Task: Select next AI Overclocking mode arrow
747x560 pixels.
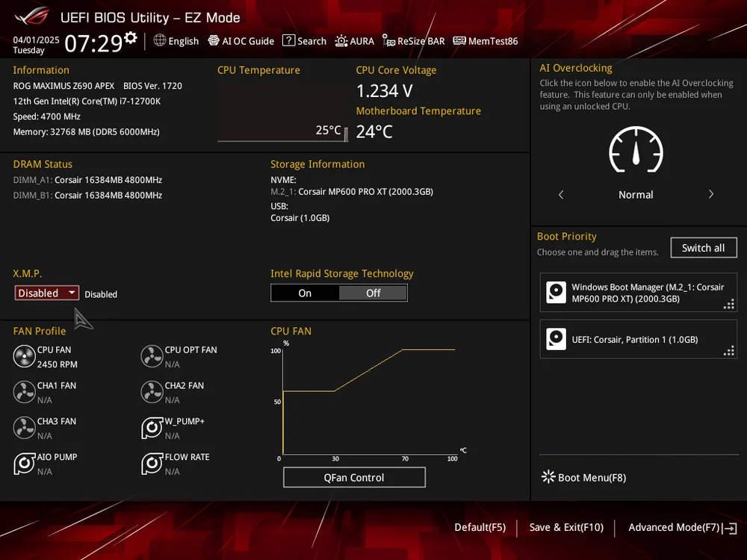Action: click(711, 194)
